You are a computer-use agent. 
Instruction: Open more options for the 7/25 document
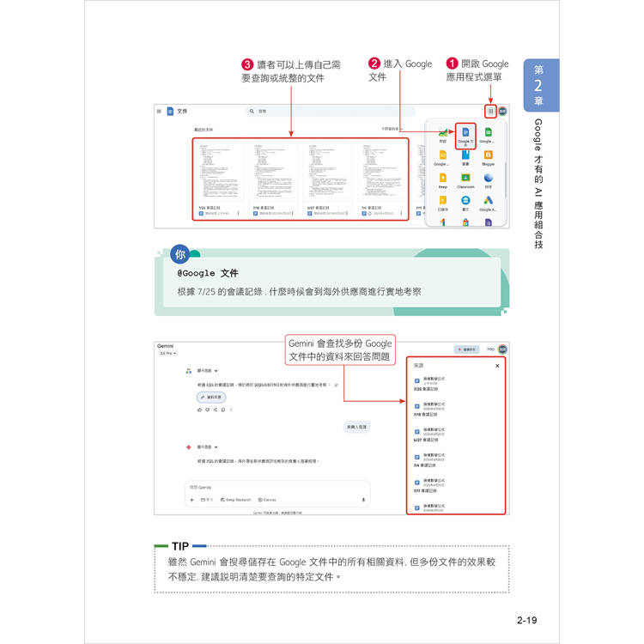coord(238,214)
